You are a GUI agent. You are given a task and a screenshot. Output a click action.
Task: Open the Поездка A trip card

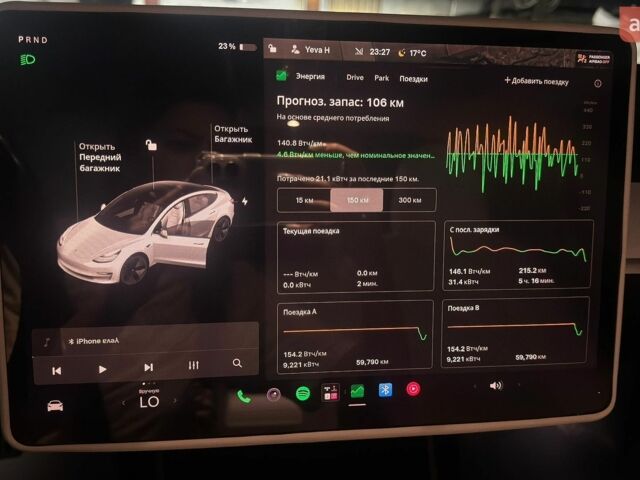click(x=355, y=336)
